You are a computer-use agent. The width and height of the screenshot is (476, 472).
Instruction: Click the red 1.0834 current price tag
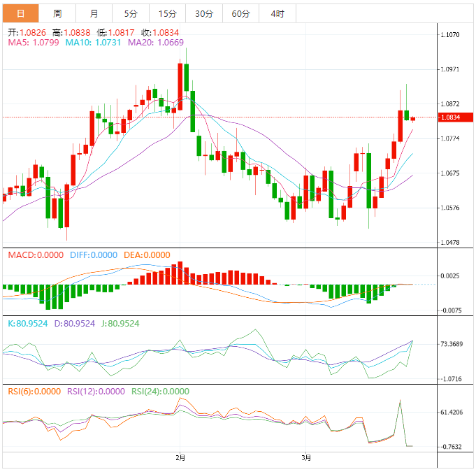pos(456,117)
